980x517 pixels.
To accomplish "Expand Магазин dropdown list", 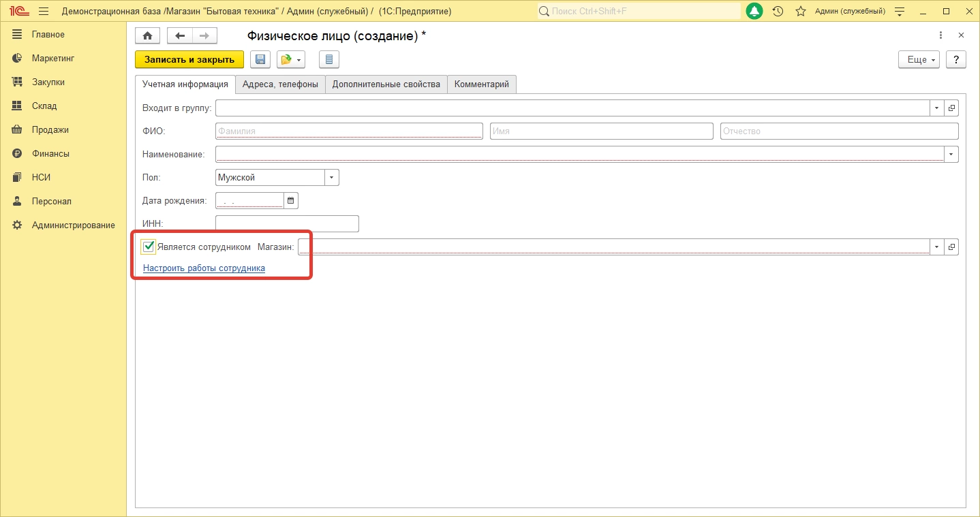I will pyautogui.click(x=937, y=247).
